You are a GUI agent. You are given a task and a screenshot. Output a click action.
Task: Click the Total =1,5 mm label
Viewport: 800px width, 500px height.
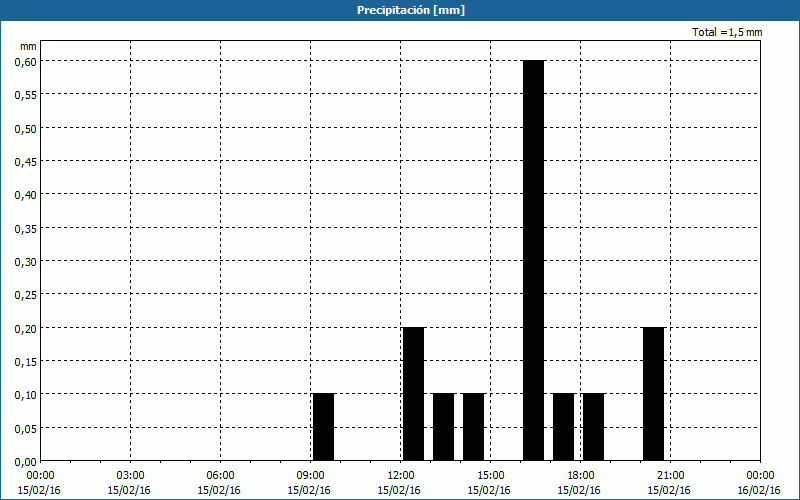coord(727,32)
